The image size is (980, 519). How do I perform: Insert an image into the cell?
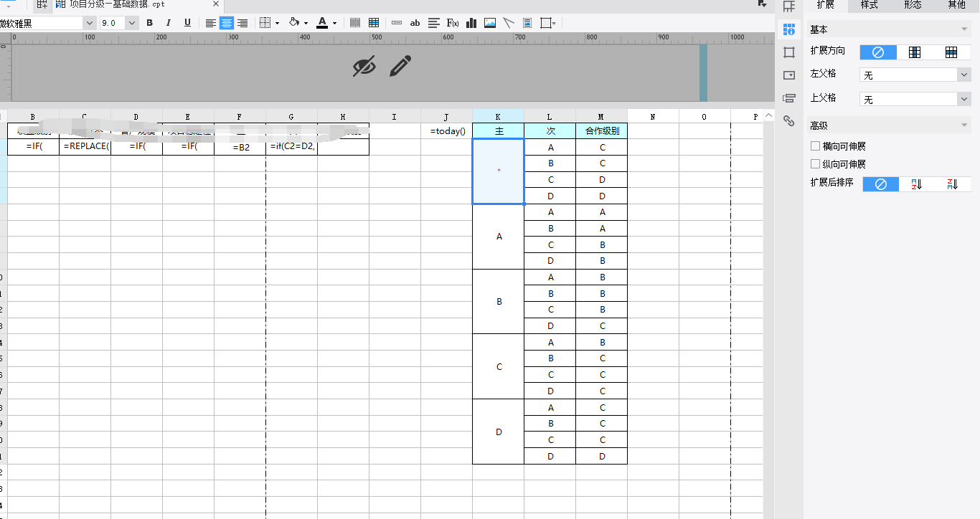coord(490,23)
